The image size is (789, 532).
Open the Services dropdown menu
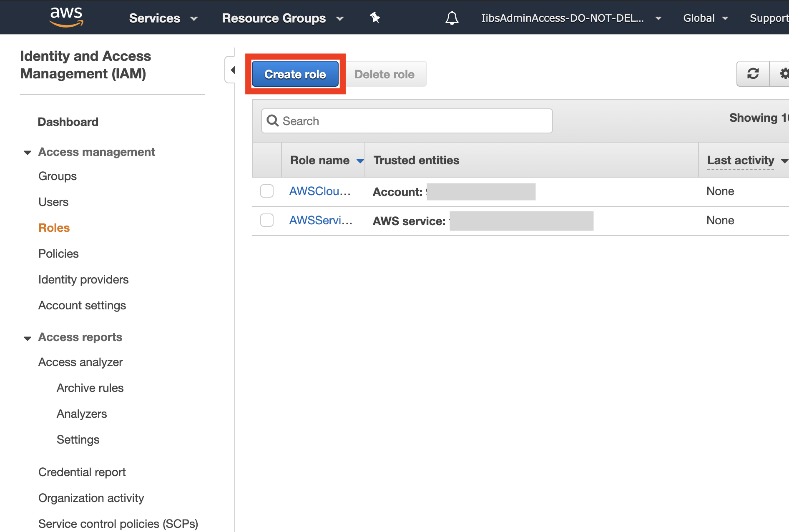[163, 18]
